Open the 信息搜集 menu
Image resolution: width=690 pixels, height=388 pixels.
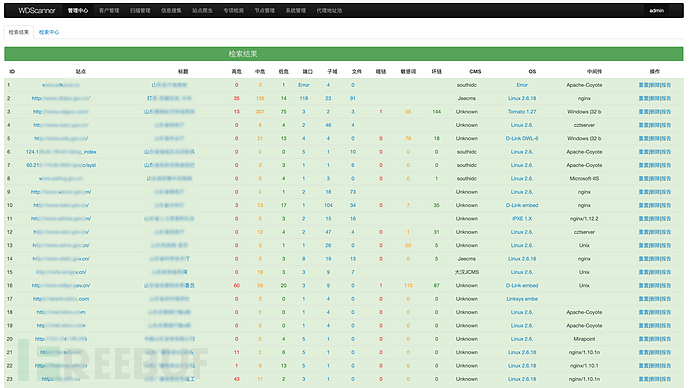tap(171, 11)
